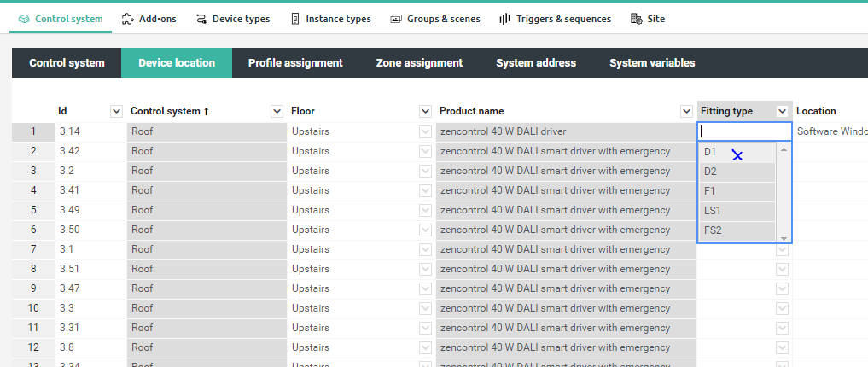Open Groups & scenes tab
The width and height of the screenshot is (868, 367).
[435, 19]
